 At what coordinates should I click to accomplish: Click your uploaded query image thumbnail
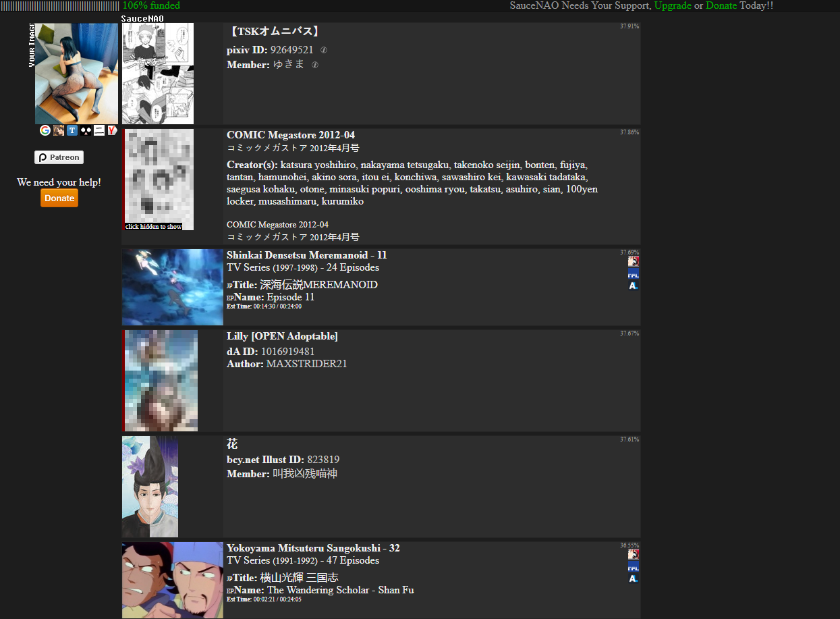pos(76,74)
